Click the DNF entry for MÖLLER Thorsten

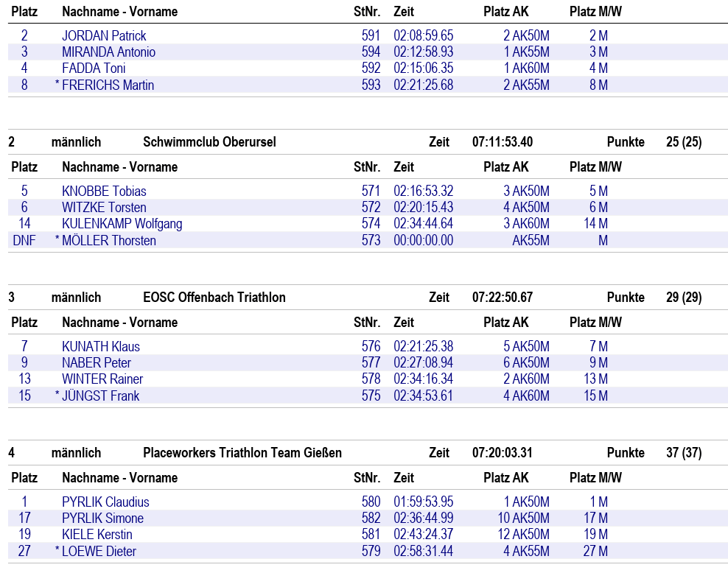tap(24, 241)
